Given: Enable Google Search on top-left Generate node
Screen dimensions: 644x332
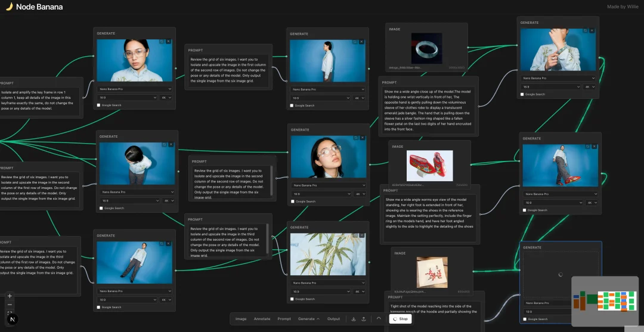Looking at the screenshot, I should pyautogui.click(x=99, y=106).
